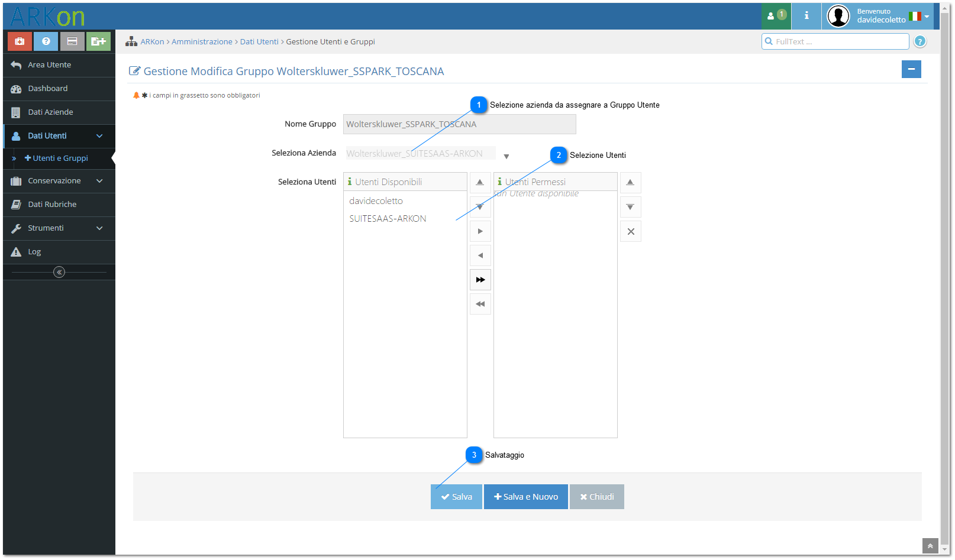Viewport: 955px width, 560px height.
Task: Expand the Conservazione sidebar menu
Action: pyautogui.click(x=59, y=181)
